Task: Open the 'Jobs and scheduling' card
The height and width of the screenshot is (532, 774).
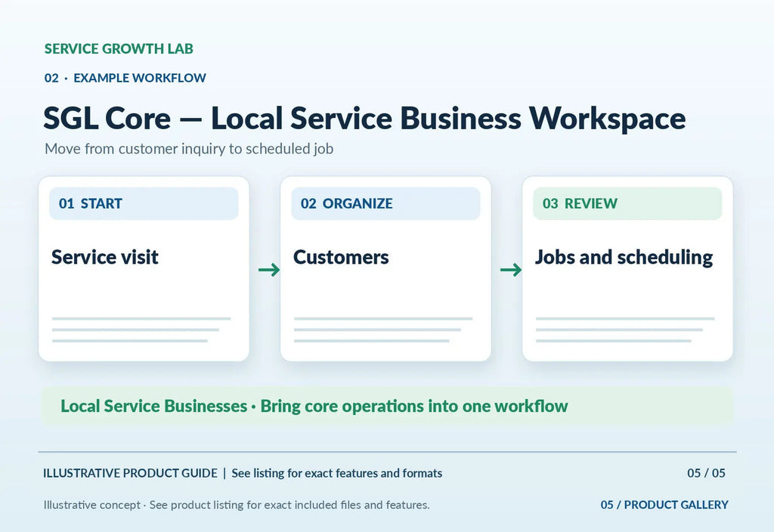Action: (x=627, y=269)
